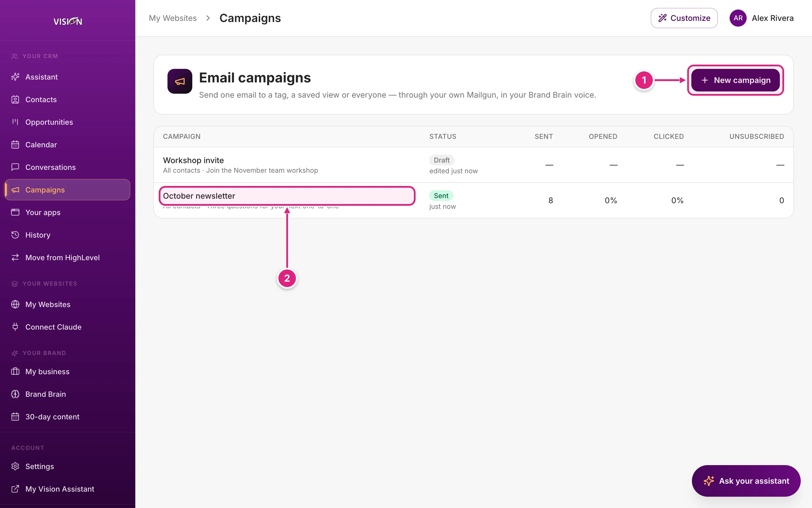Viewport: 812px width, 508px height.
Task: Click the UNSUBSCRIBED column header
Action: [757, 136]
